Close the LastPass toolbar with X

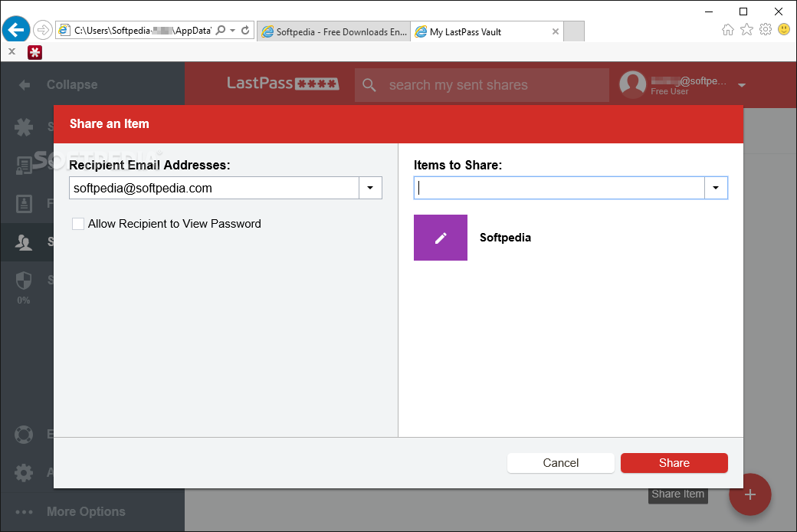click(11, 51)
